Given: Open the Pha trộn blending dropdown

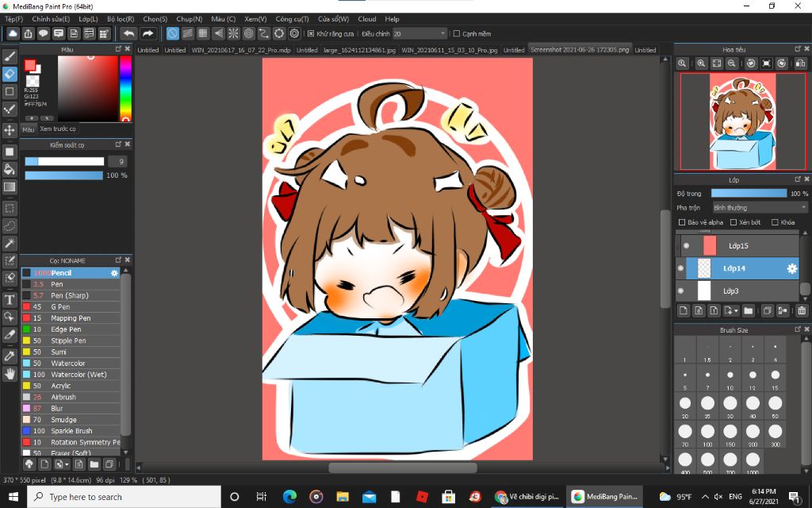Looking at the screenshot, I should (760, 207).
